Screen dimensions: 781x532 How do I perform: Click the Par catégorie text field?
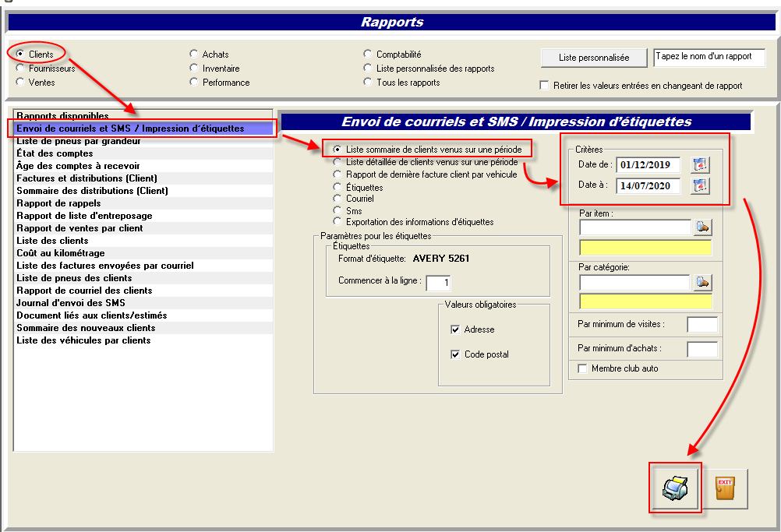coord(635,282)
